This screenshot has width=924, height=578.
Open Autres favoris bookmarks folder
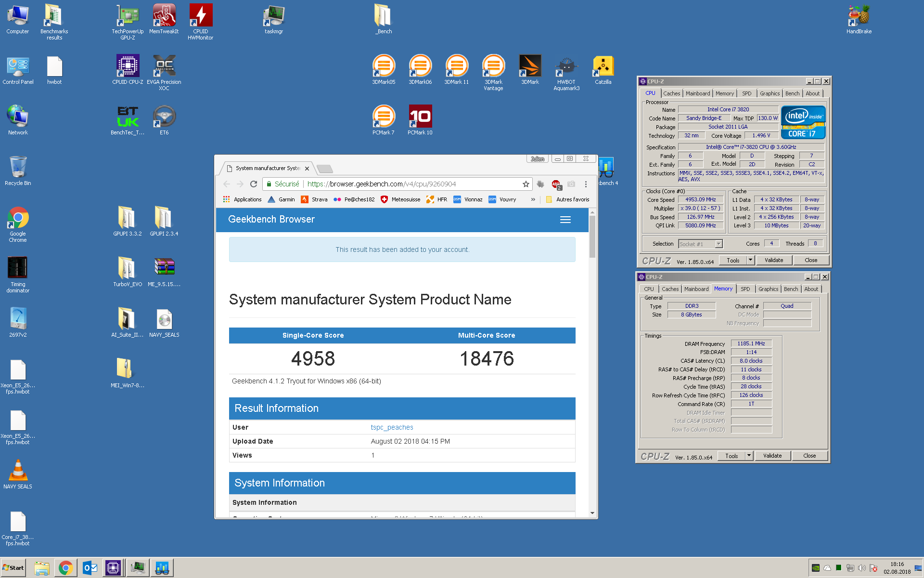point(567,199)
